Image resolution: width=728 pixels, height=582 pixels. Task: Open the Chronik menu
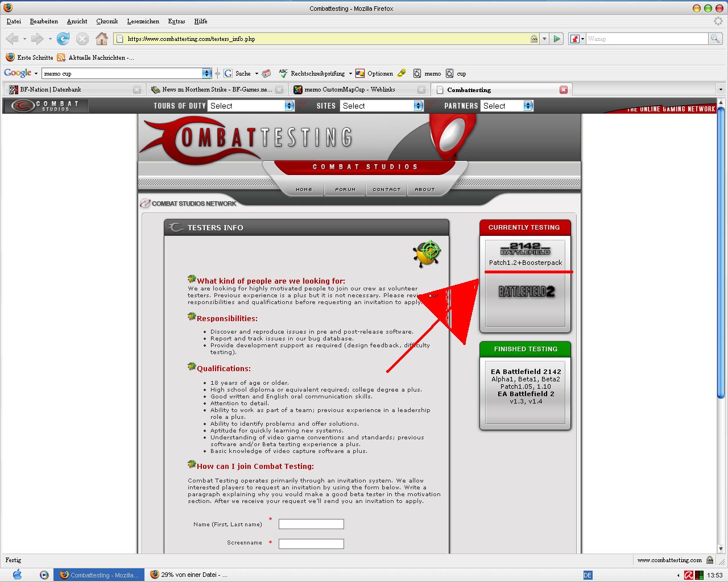pyautogui.click(x=107, y=21)
